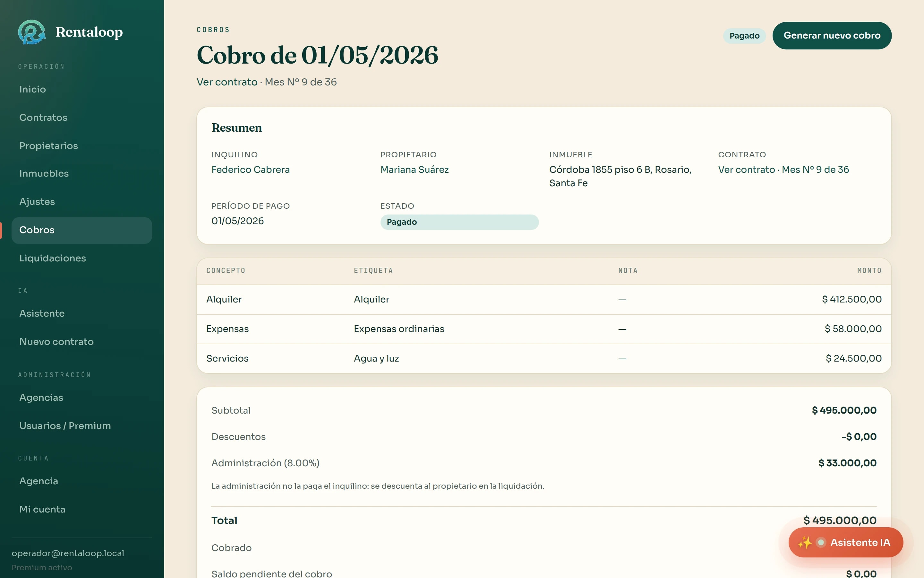Viewport: 924px width, 578px height.
Task: Click Generar nuevo cobro button
Action: tap(832, 36)
